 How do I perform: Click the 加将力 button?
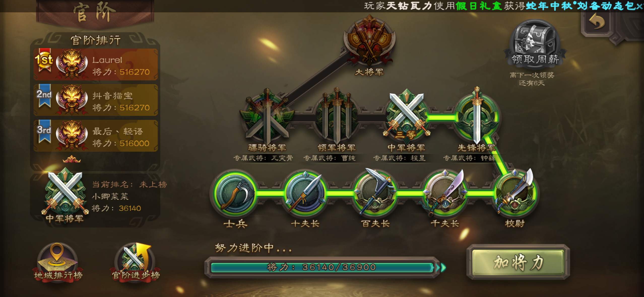coord(518,262)
